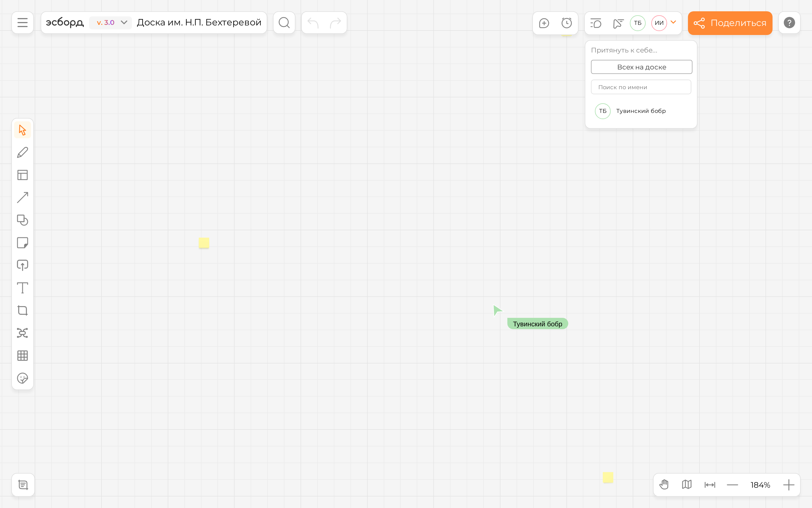Select the mind map tool
812x508 pixels.
[23, 333]
